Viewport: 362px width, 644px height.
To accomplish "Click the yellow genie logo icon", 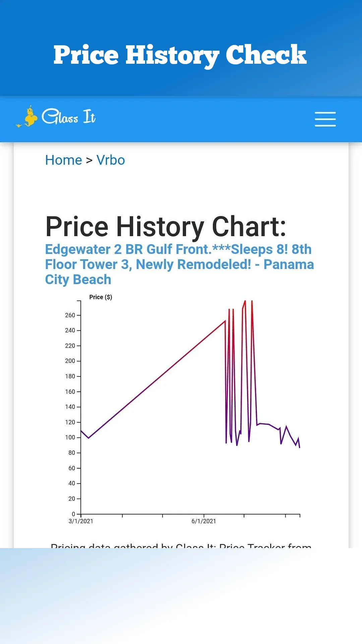I will [27, 117].
